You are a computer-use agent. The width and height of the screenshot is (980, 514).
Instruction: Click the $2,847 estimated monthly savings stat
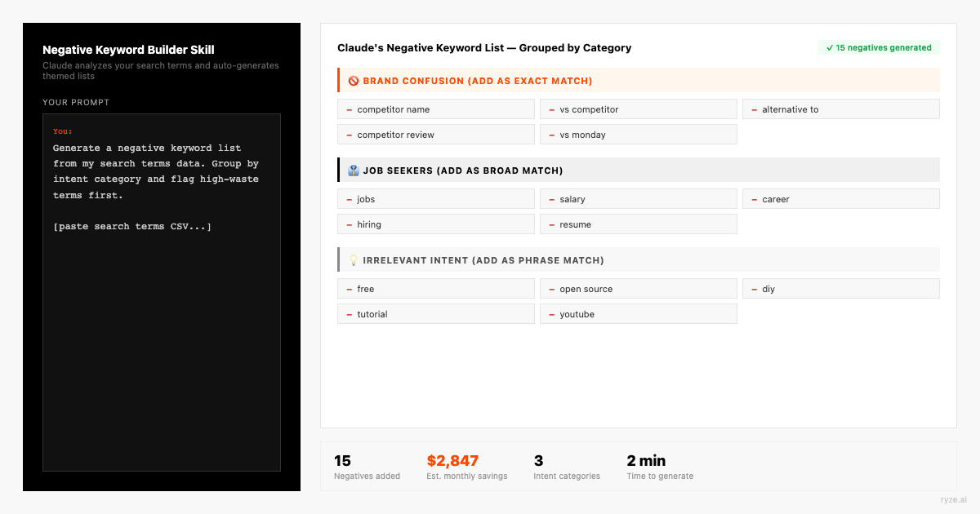tap(452, 461)
